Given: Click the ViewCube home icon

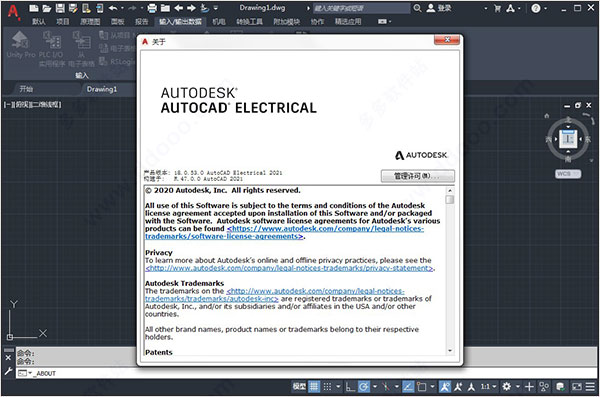Looking at the screenshot, I should [547, 115].
